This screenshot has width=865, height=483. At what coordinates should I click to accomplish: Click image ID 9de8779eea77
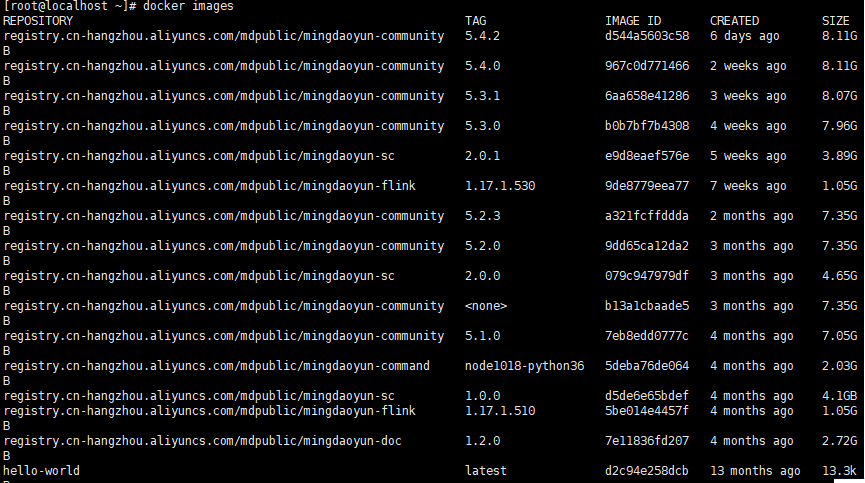(x=647, y=186)
